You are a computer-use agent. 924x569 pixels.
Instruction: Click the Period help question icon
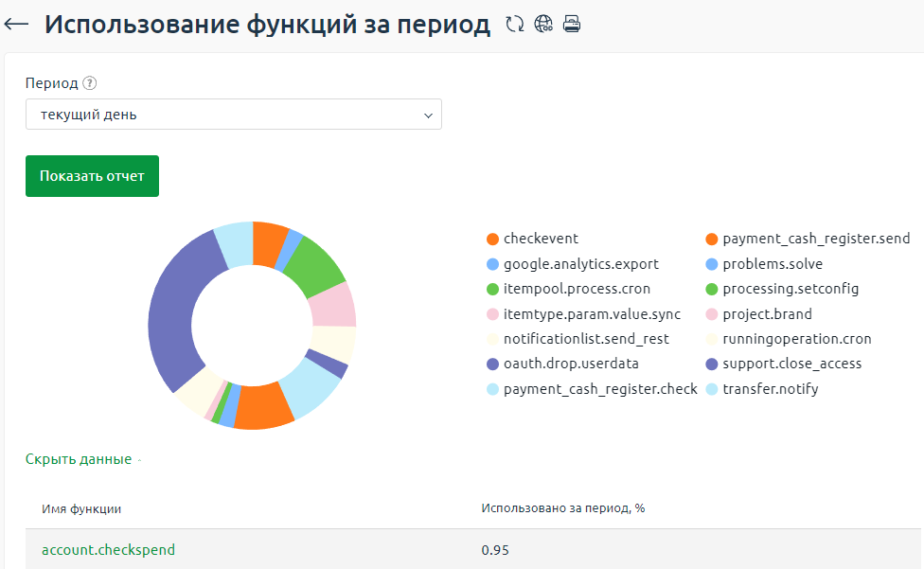click(90, 83)
